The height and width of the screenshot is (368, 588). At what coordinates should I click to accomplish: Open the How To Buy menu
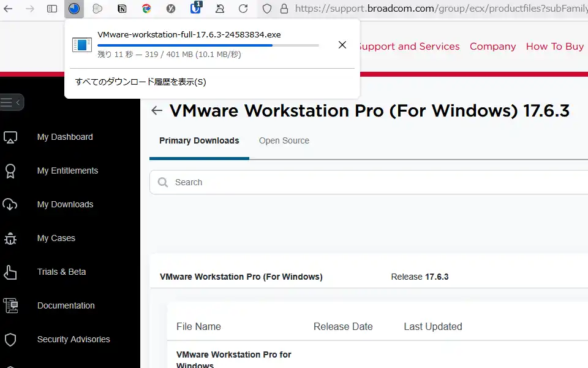tap(555, 46)
